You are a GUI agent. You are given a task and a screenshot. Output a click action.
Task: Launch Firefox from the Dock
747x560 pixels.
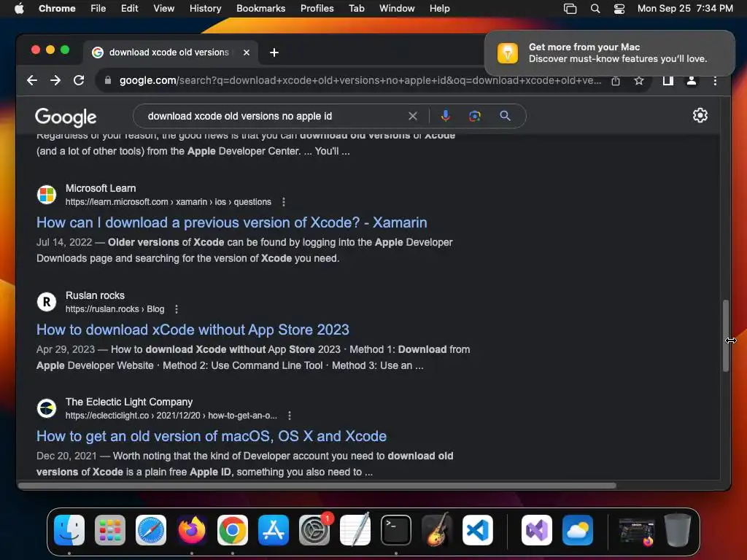(192, 530)
